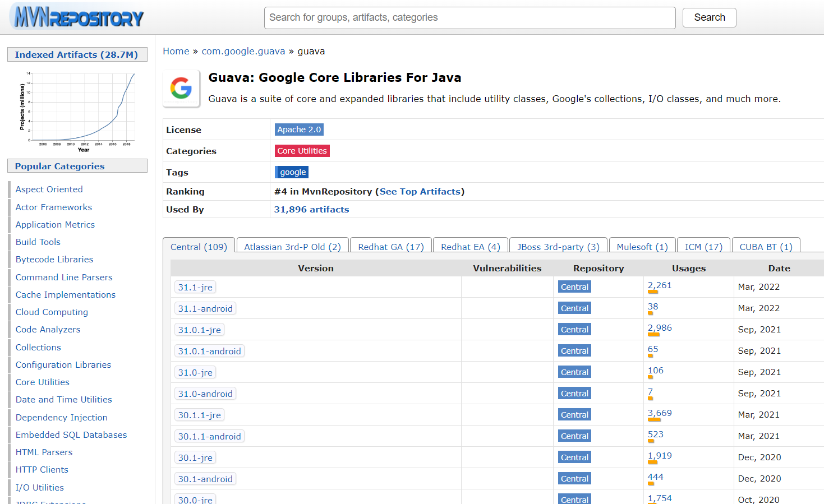Open Collections category
The height and width of the screenshot is (504, 824).
click(x=38, y=347)
